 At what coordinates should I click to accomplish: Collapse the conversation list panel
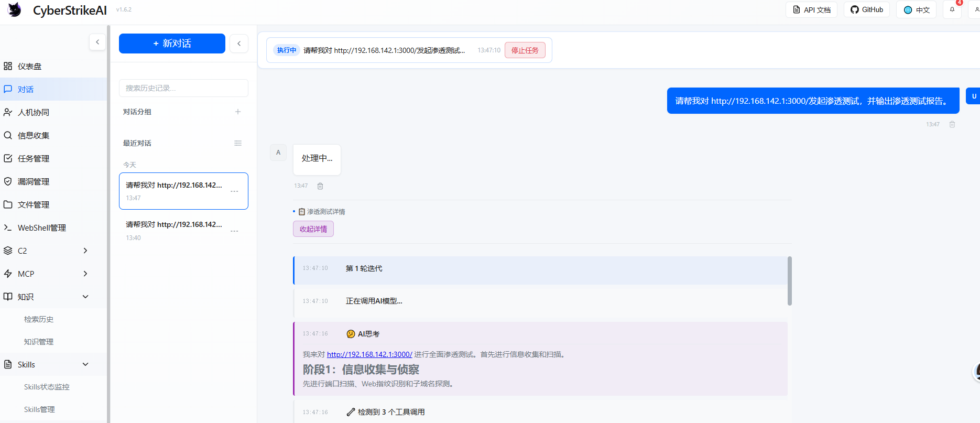pos(239,44)
